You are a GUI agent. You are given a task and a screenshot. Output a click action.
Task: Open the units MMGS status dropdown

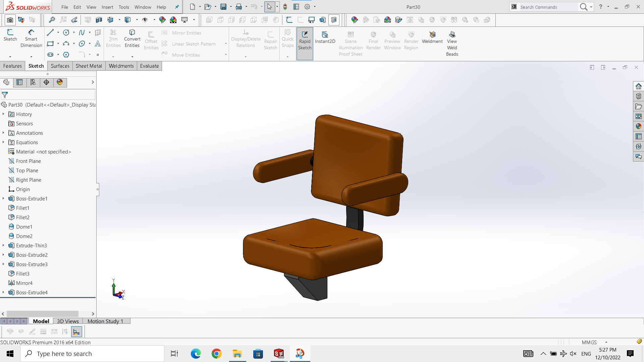[606, 342]
